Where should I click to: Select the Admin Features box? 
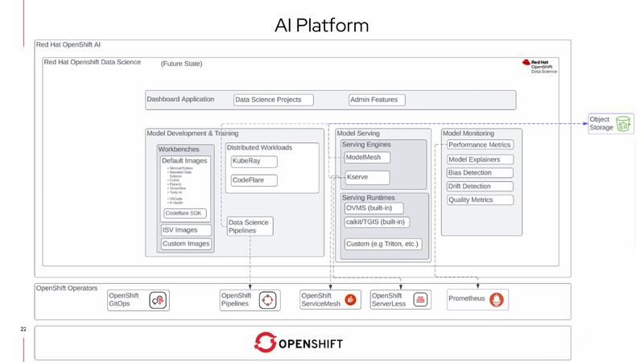(377, 100)
